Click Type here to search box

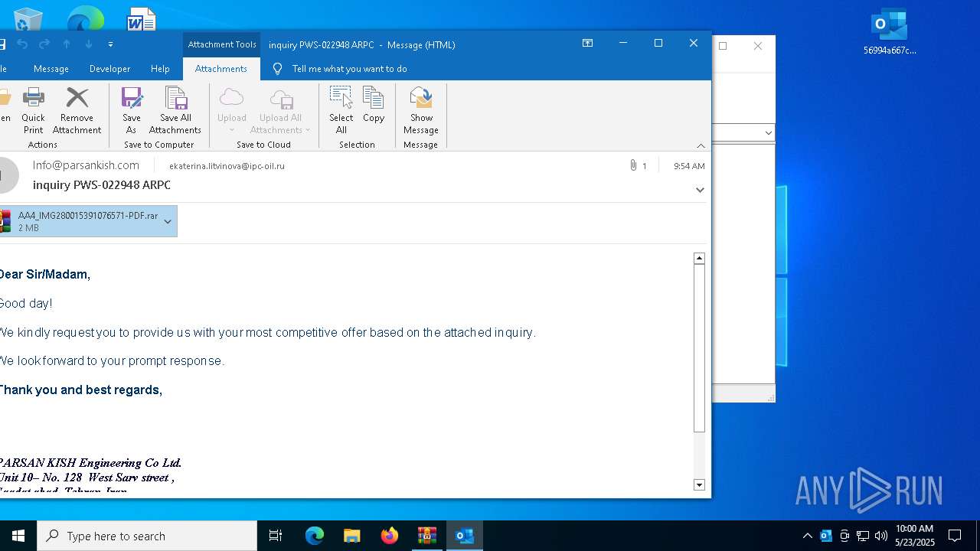pyautogui.click(x=147, y=536)
